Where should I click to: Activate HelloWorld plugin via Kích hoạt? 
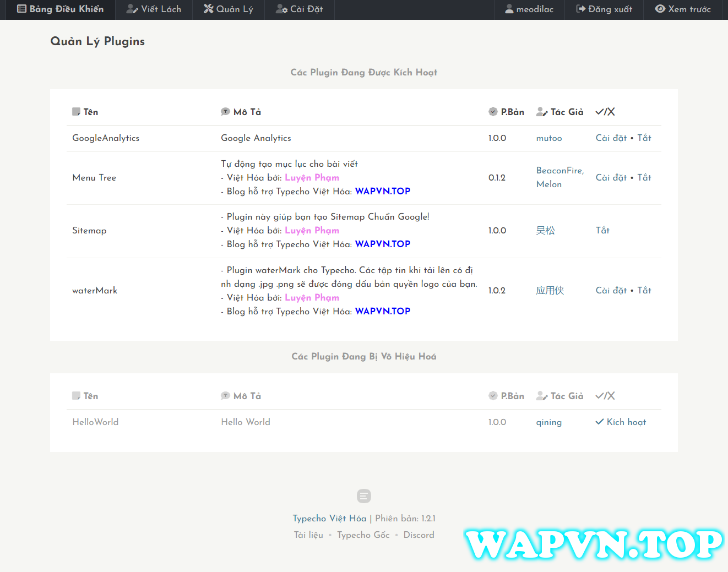[621, 422]
